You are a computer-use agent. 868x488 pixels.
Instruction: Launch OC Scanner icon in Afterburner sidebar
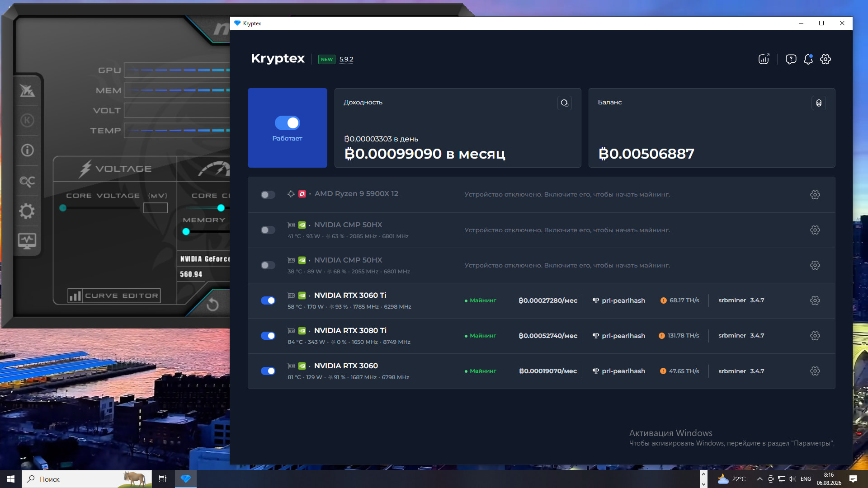coord(27,181)
